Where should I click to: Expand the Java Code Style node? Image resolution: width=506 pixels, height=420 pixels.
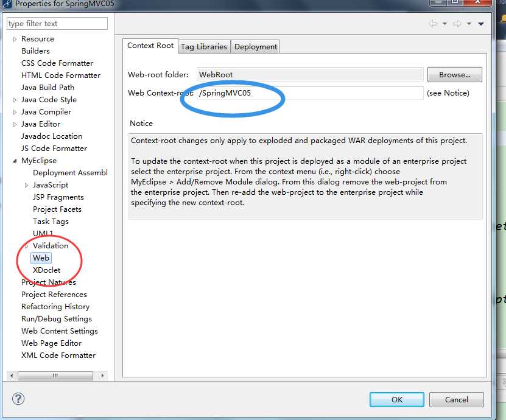[15, 100]
